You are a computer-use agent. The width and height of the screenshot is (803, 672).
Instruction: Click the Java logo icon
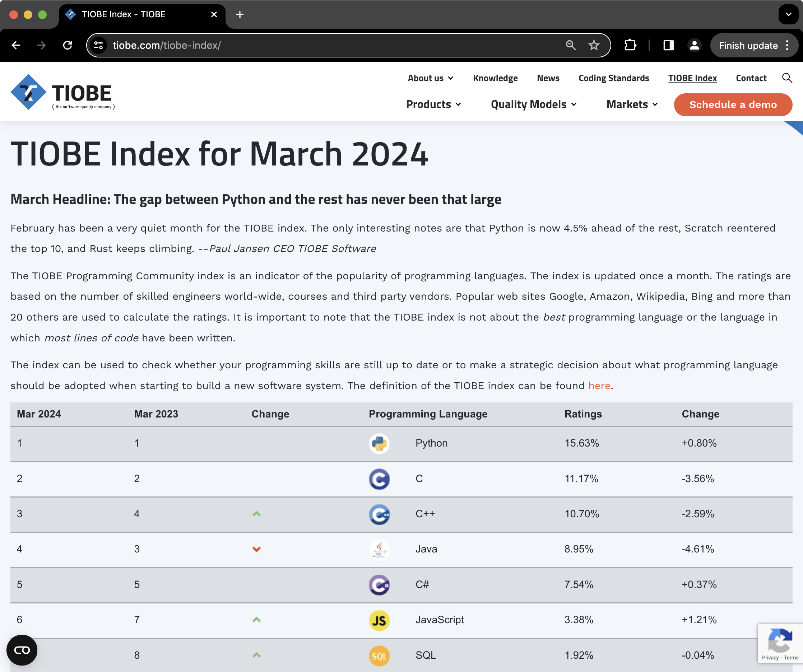379,550
